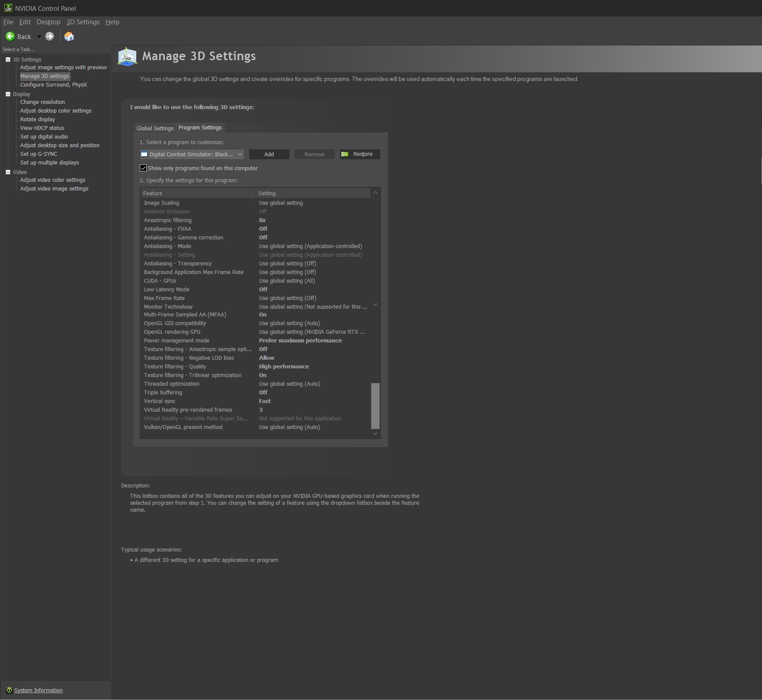This screenshot has height=700, width=762.
Task: Select View HDCP status
Action: (x=42, y=128)
